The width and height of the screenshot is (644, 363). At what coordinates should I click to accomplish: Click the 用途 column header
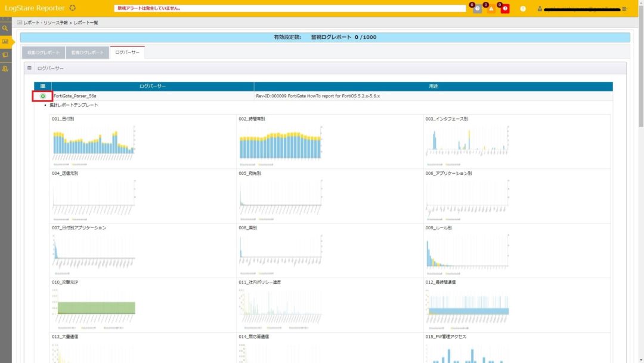(434, 86)
